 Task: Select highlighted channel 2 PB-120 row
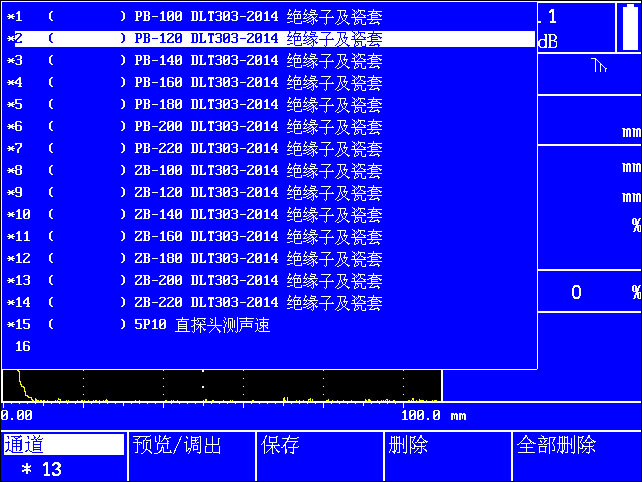pos(269,39)
